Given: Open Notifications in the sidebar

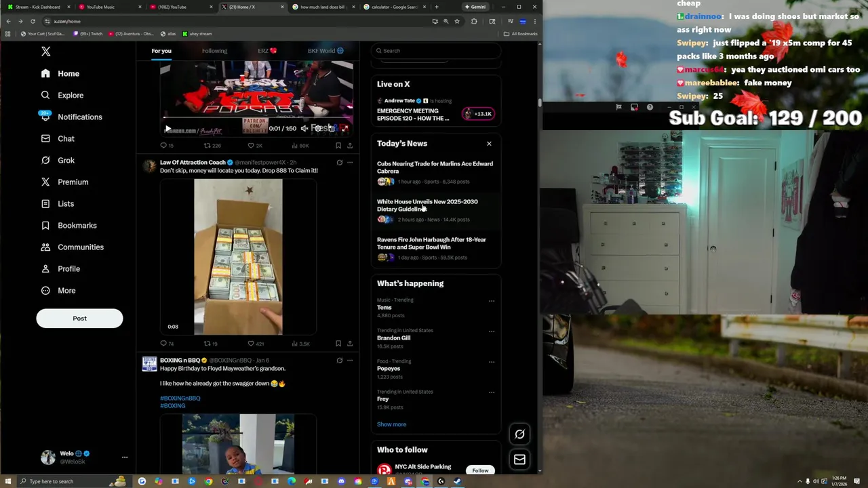Looking at the screenshot, I should [71, 117].
